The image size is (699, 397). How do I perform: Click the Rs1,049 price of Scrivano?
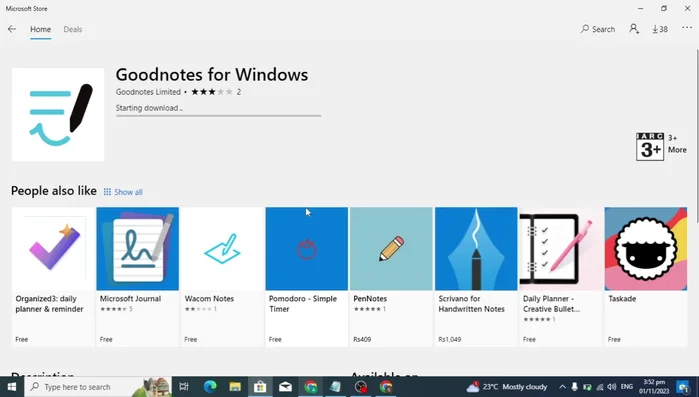[x=449, y=340]
